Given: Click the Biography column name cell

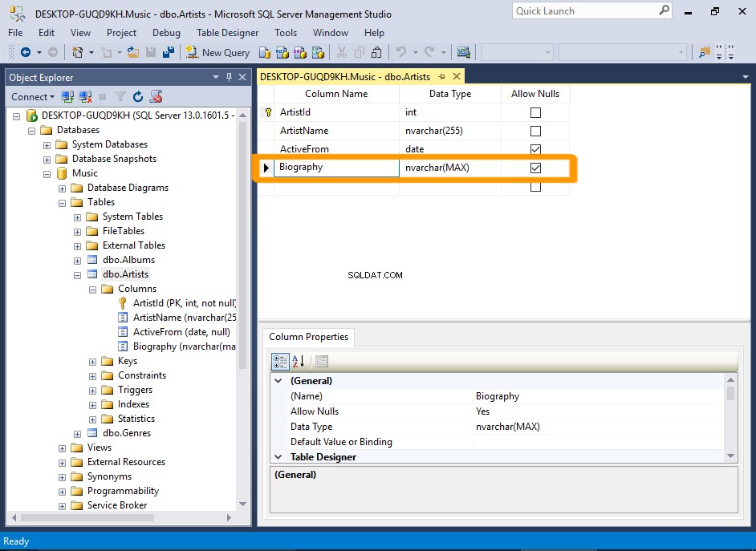Looking at the screenshot, I should tap(336, 167).
